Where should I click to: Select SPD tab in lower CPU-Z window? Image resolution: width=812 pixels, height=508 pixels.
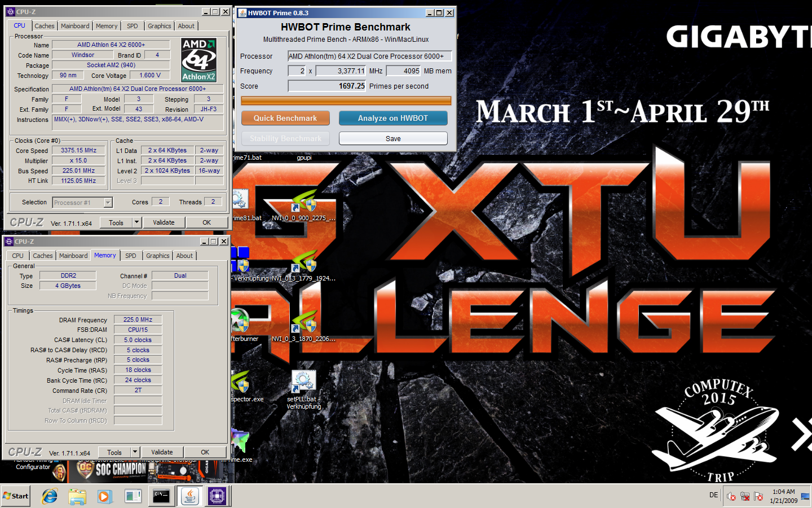pyautogui.click(x=131, y=256)
